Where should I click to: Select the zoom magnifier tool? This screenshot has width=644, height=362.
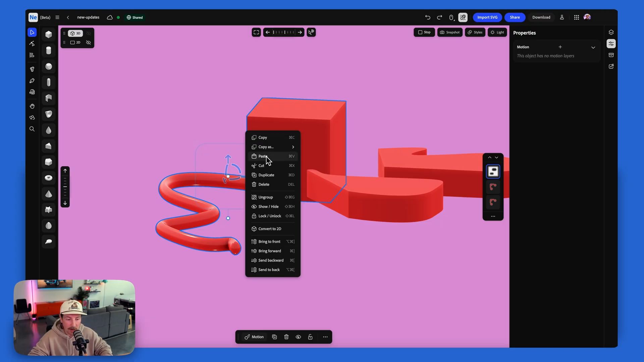coord(32,129)
